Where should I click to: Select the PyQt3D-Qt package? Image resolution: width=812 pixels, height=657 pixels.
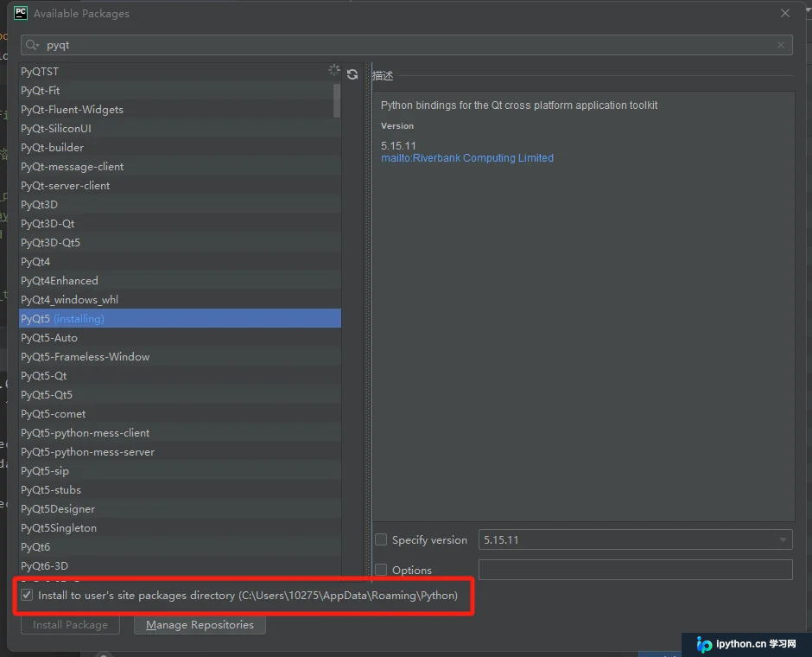click(180, 224)
